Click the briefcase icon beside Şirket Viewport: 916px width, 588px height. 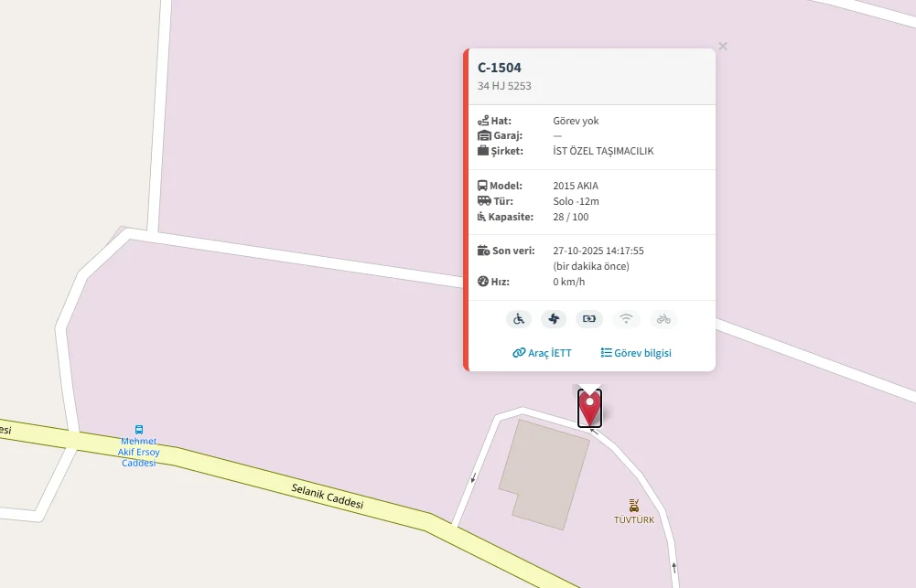[x=483, y=151]
